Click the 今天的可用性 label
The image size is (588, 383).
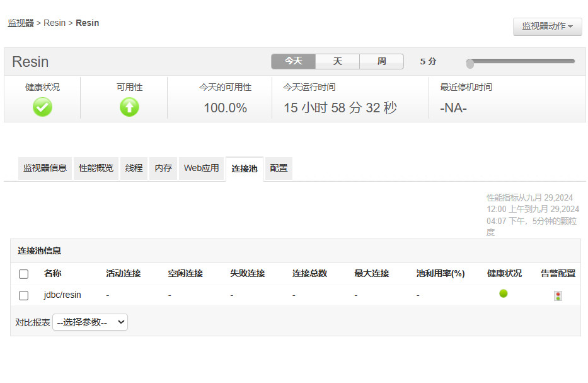[226, 87]
